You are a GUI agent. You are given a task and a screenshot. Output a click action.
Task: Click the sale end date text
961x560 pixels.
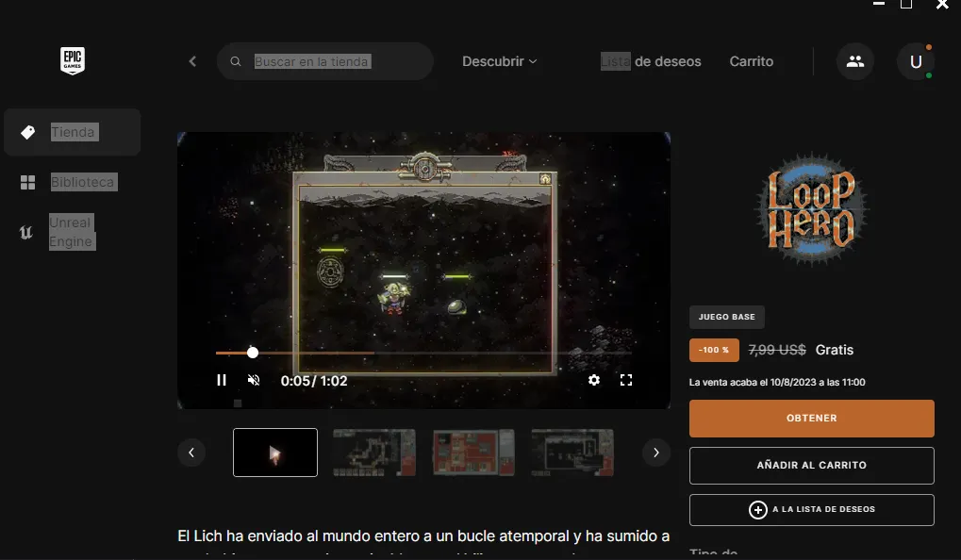pyautogui.click(x=777, y=383)
